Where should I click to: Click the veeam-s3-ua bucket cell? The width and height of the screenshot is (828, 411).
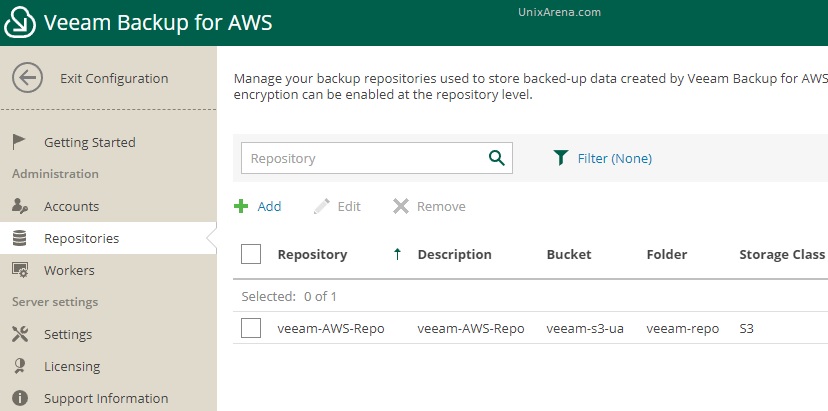click(585, 329)
